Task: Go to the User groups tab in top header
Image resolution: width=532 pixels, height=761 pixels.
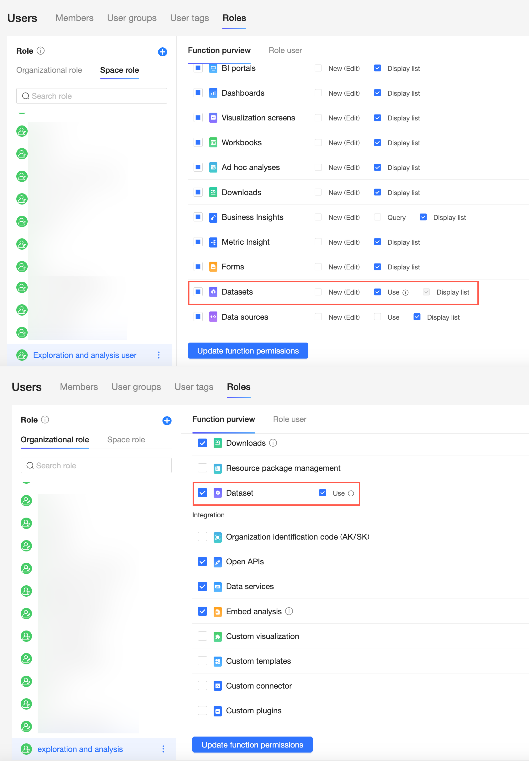Action: pyautogui.click(x=132, y=18)
